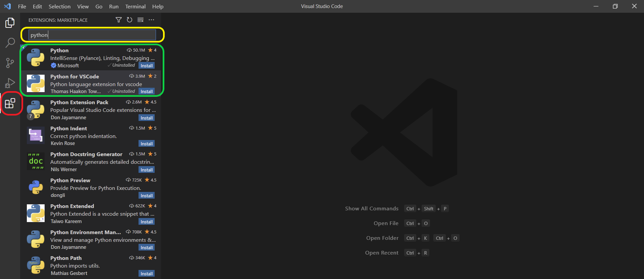Install Python Path extension
The image size is (644, 279).
(x=147, y=274)
